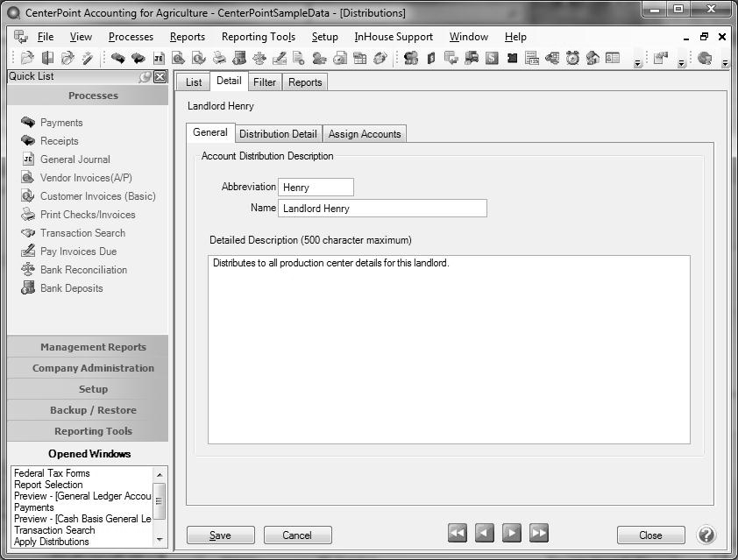738x560 pixels.
Task: Click the pen-and-check Pay Invoices toolbar icon
Action: click(x=279, y=58)
